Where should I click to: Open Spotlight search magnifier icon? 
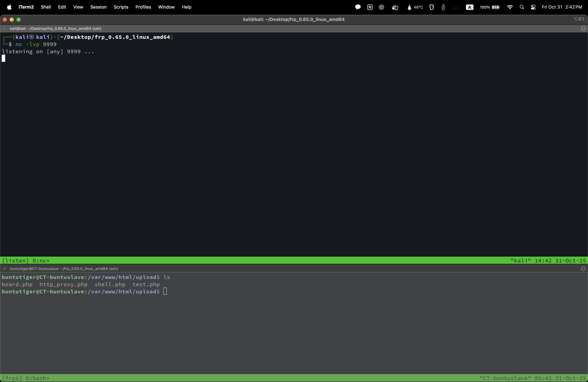(x=522, y=7)
